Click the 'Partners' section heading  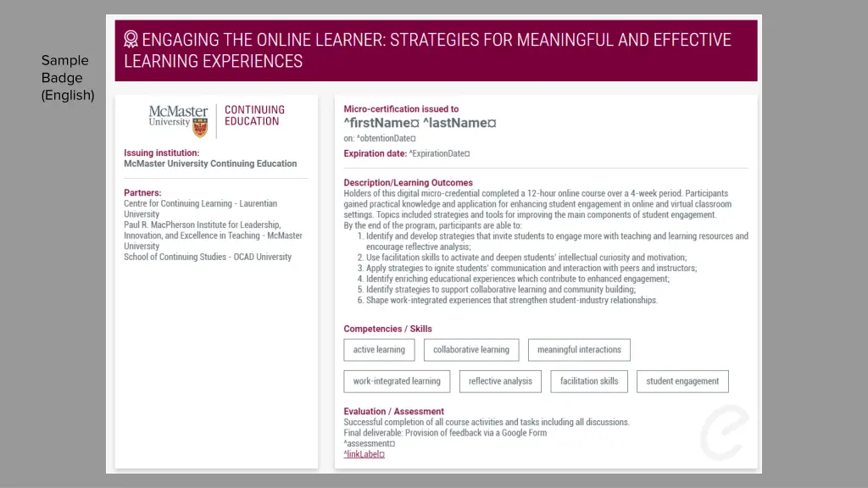click(142, 192)
